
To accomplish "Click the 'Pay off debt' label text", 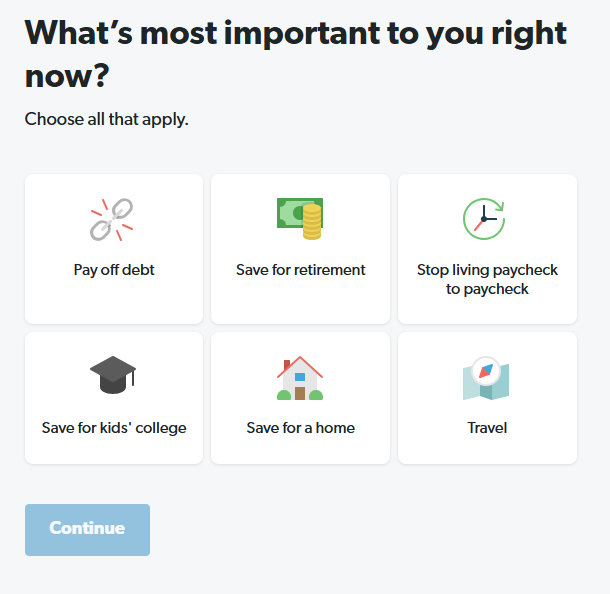I will pos(114,270).
